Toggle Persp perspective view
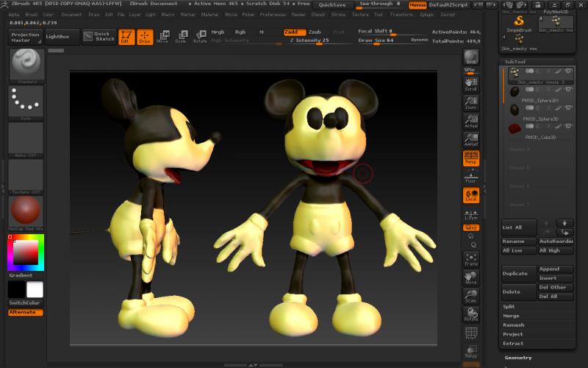Viewport: 588px width, 368px height. (471, 158)
